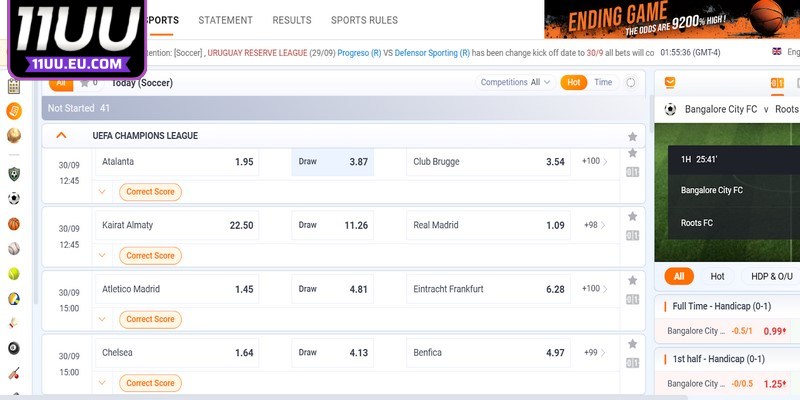
Task: Collapse the UEFA Champions League section
Action: (62, 136)
